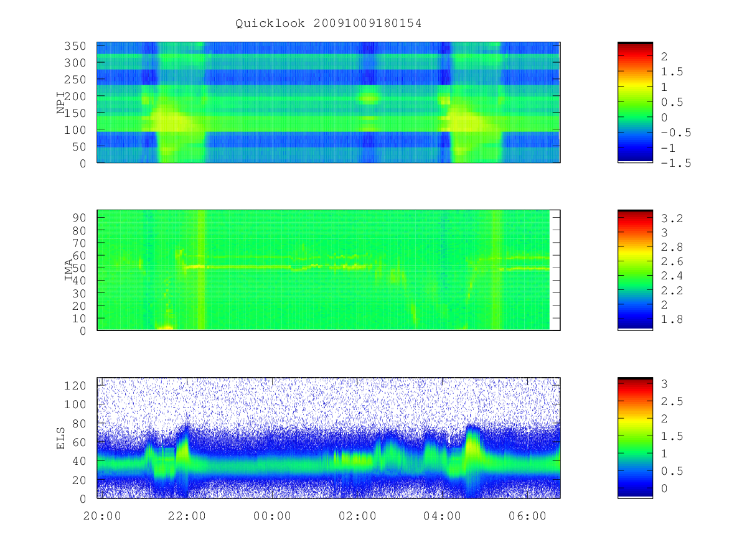Screen dimensions: 747x560
Task: Click the '0.5' label on ELS colorbar
Action: [x=671, y=471]
